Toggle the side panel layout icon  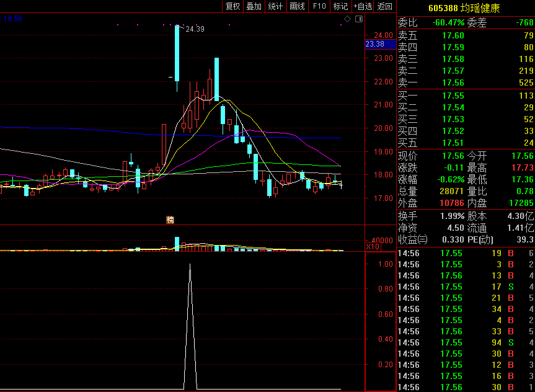[358, 19]
